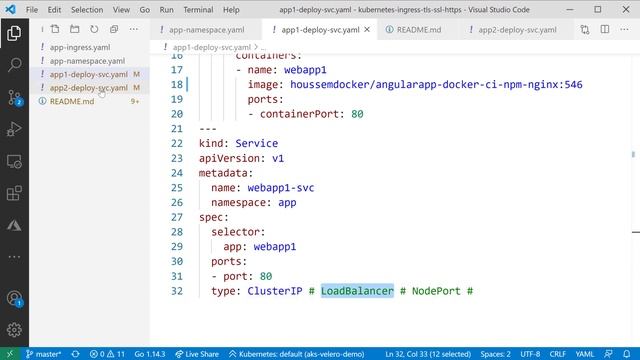Open explorer Views and More Actions menu
640x360 pixels.
[x=133, y=29]
